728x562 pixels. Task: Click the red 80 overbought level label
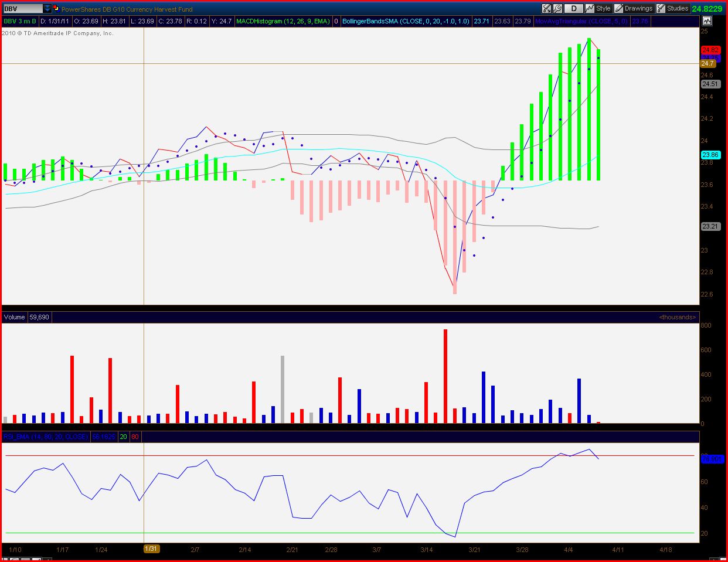click(x=135, y=437)
